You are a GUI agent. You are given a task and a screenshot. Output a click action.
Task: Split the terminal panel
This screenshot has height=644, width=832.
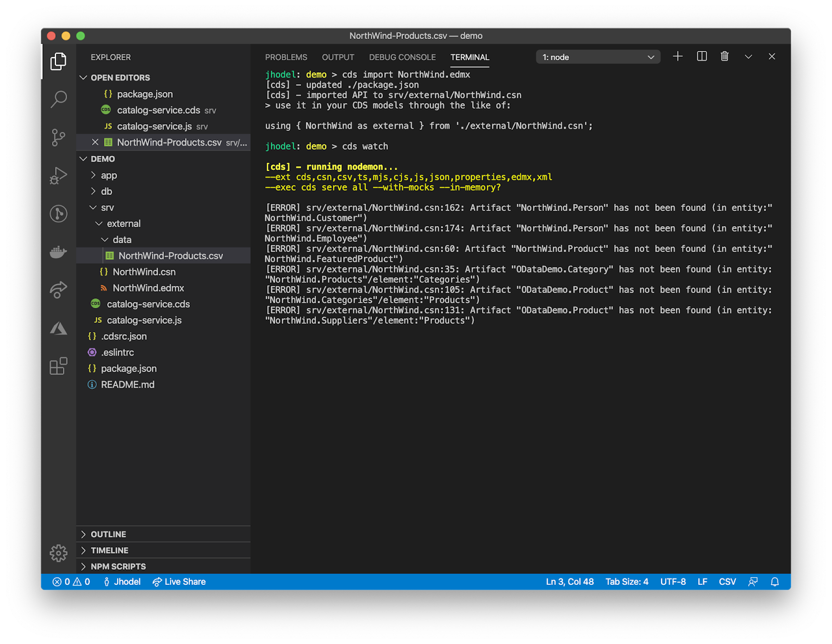pyautogui.click(x=701, y=56)
